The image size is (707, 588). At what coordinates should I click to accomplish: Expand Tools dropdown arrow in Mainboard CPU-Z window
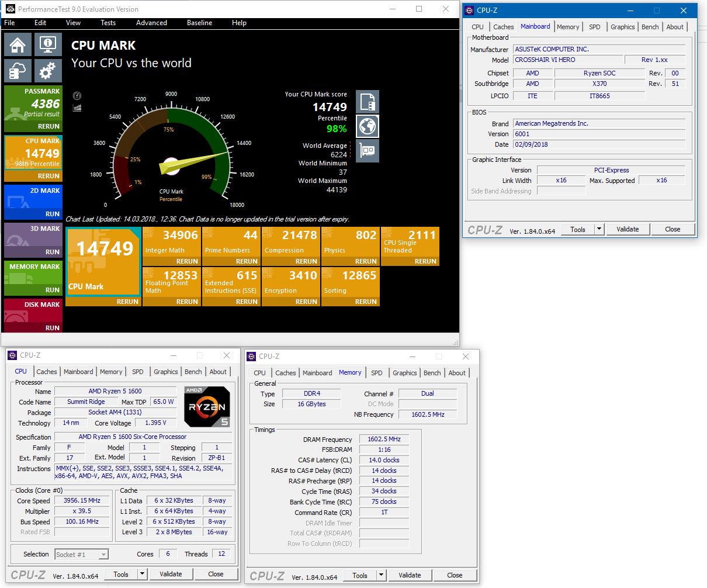coord(599,229)
